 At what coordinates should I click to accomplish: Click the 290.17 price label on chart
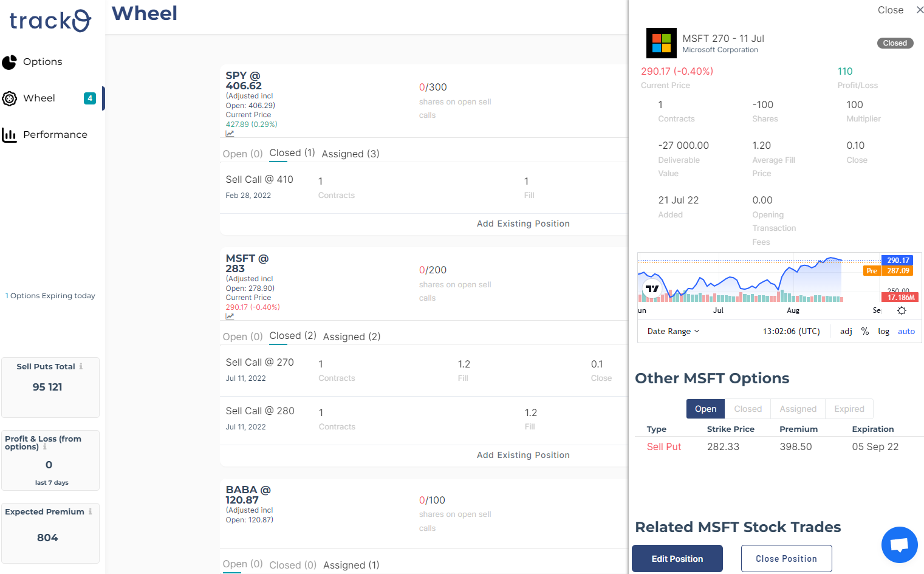pyautogui.click(x=897, y=260)
